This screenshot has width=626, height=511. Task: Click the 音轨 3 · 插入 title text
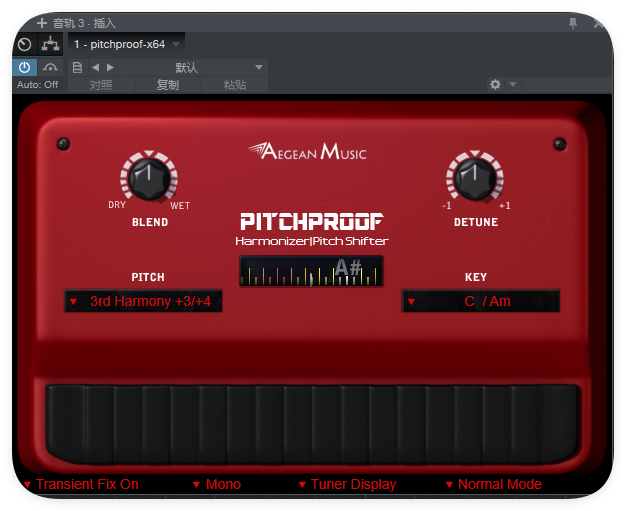tap(84, 23)
